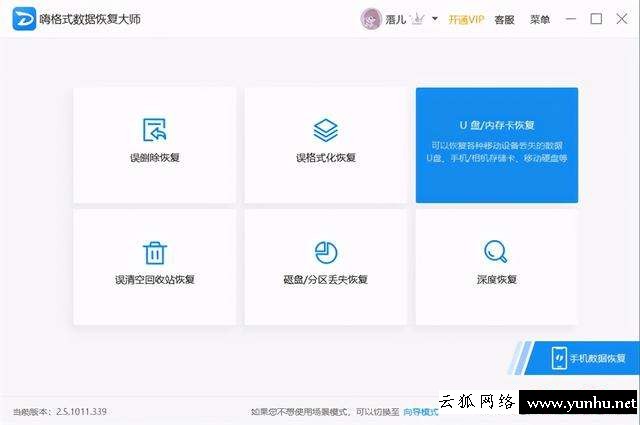Select the recycle bin trash icon

(155, 253)
